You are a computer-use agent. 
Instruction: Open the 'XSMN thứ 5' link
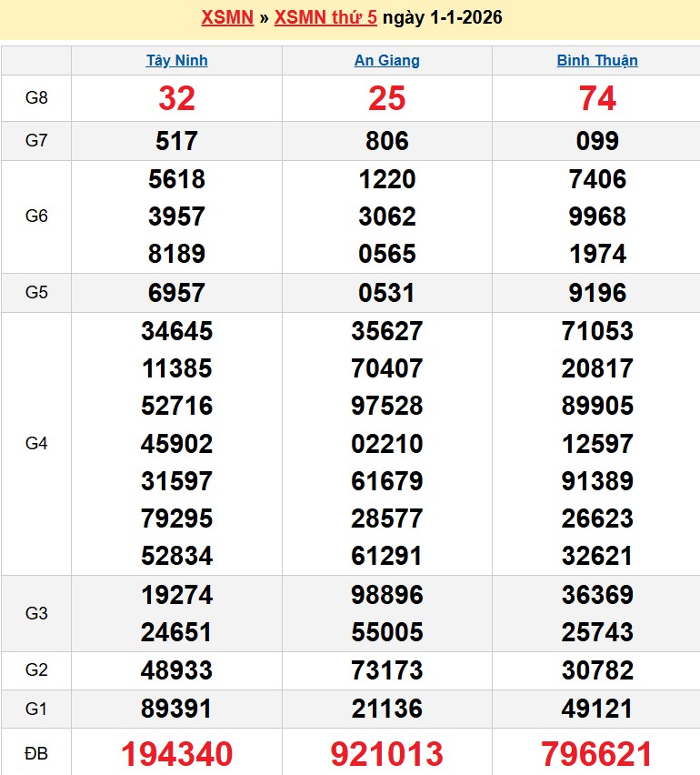pos(325,17)
